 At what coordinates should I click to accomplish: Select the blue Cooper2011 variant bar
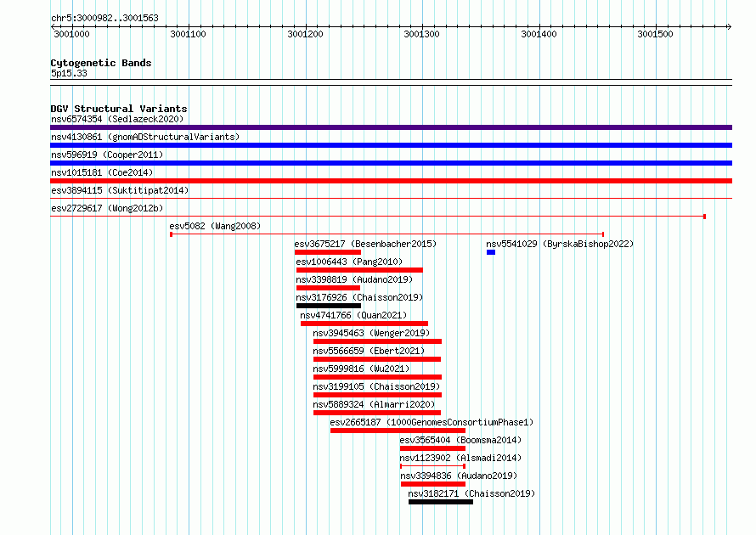[391, 163]
